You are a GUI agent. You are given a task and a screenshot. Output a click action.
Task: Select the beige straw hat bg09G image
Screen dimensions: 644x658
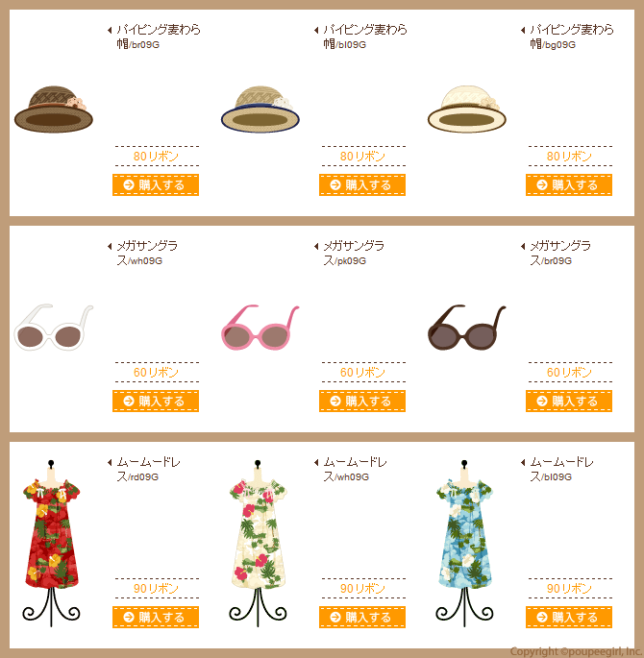[x=467, y=110]
